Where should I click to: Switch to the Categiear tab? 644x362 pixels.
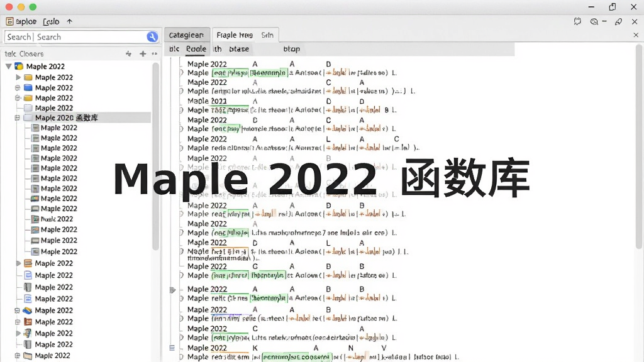[x=186, y=35]
